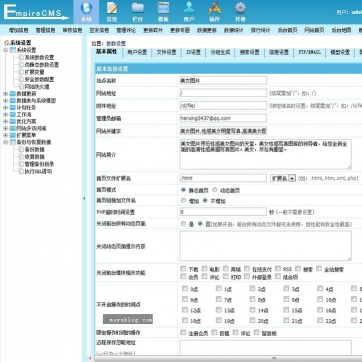Click 后台地图 in the shortcut bar

point(341,30)
